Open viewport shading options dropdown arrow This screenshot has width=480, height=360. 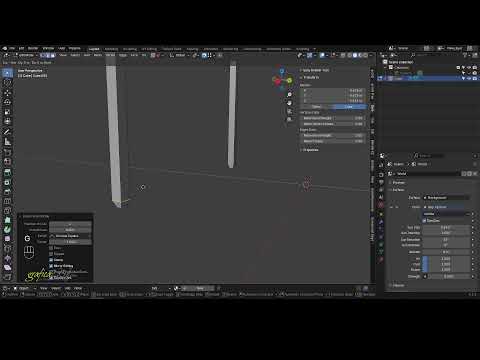pyautogui.click(x=371, y=55)
